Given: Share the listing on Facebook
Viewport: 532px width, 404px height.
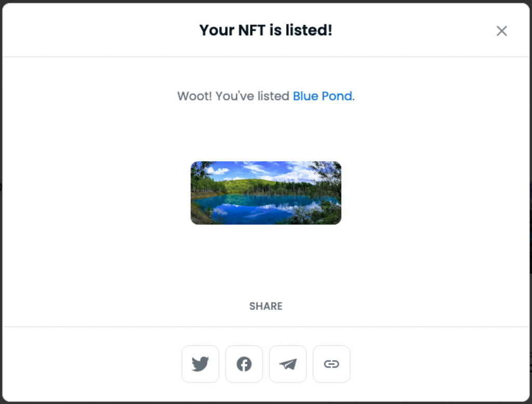Looking at the screenshot, I should (244, 364).
